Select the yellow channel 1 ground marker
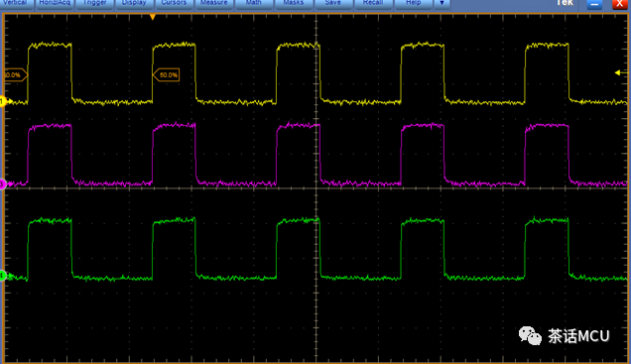 [x=5, y=101]
